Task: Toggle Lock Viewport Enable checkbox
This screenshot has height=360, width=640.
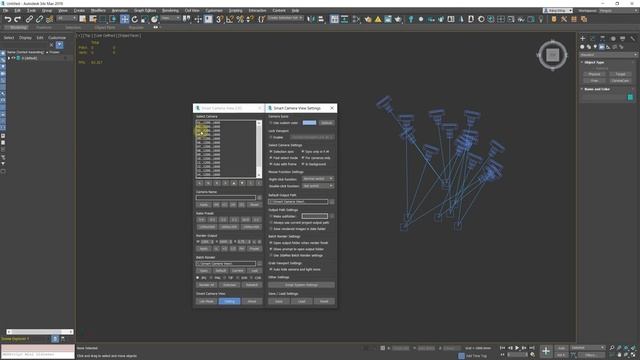Action: point(271,137)
